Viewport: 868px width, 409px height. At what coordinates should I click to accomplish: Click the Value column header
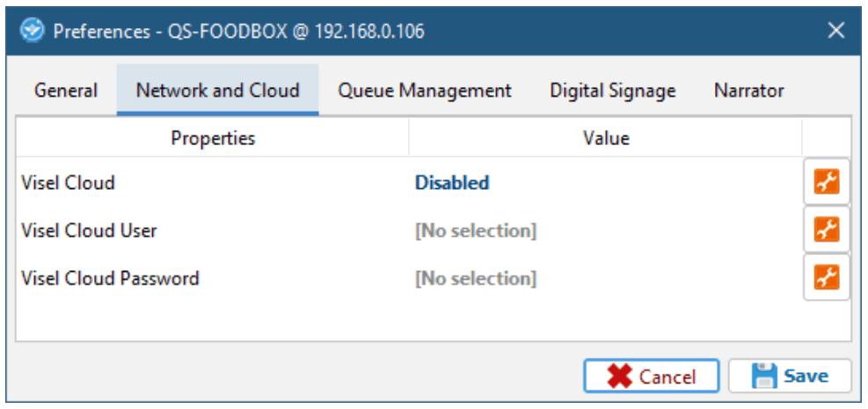click(x=606, y=138)
